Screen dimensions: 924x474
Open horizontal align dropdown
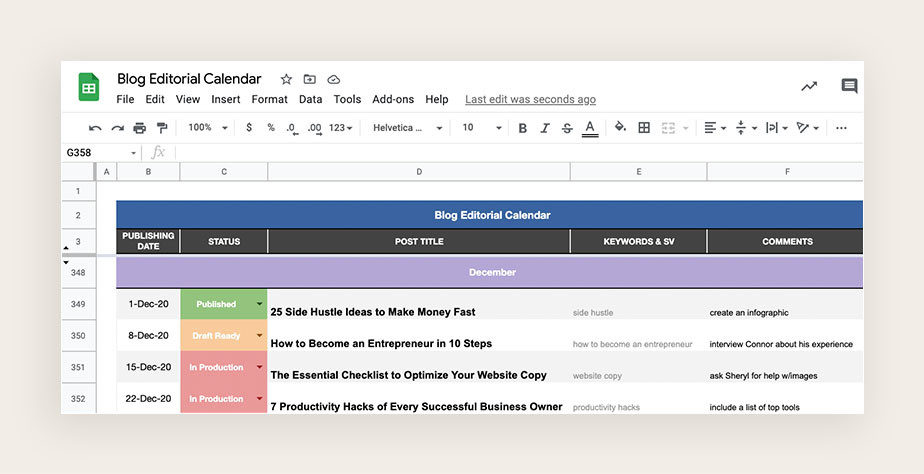point(715,128)
